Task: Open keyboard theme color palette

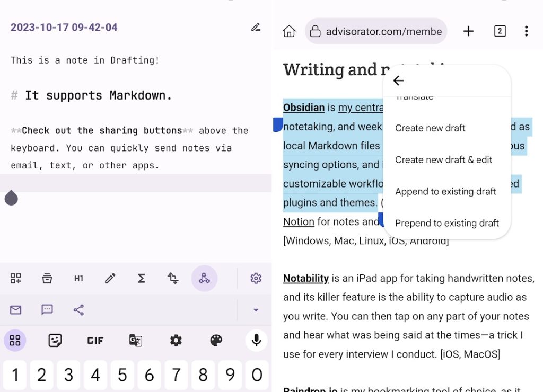Action: pyautogui.click(x=216, y=340)
